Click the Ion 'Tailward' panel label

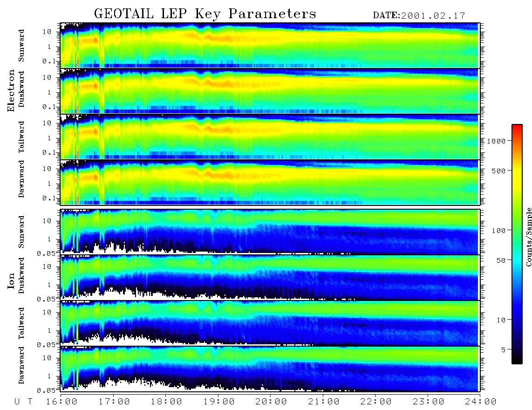click(21, 323)
